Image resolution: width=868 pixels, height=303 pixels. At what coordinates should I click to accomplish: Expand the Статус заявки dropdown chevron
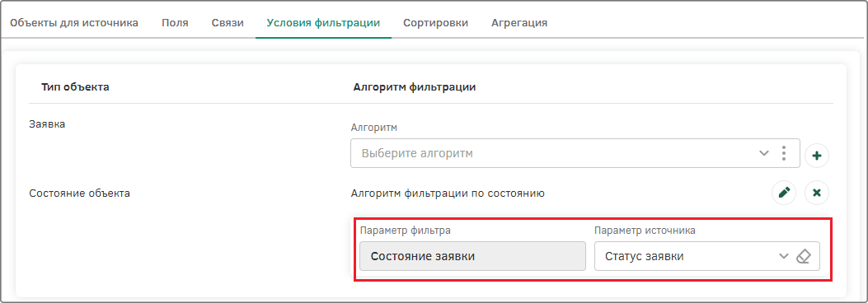click(x=783, y=256)
